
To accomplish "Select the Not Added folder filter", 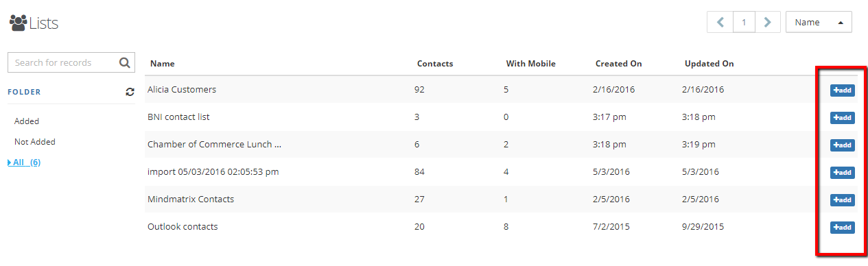I will pos(35,142).
